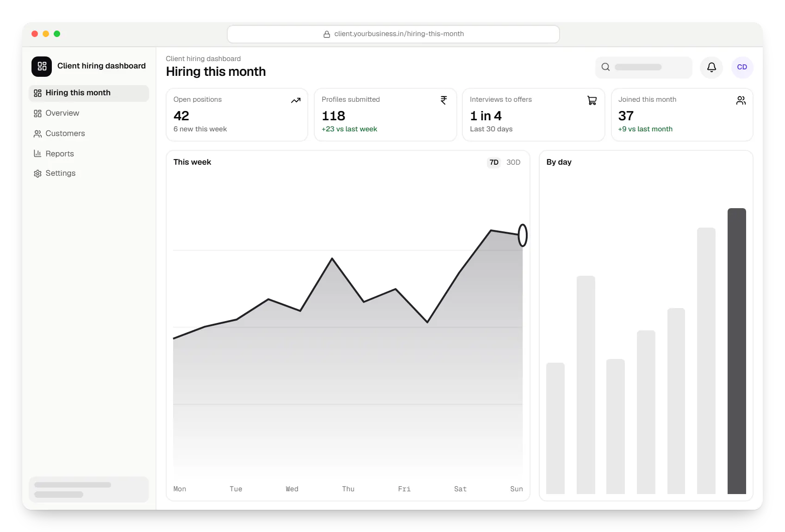Click the 'Sat' axis label
Screen dimensions: 785x532
(460, 489)
